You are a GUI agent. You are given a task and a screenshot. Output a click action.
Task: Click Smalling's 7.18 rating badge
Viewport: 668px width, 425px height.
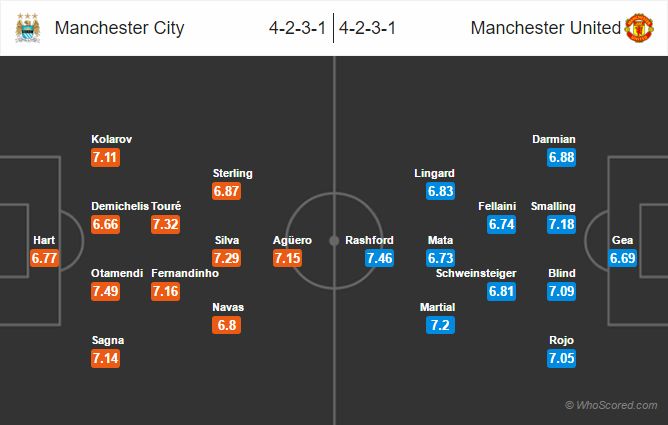click(561, 224)
